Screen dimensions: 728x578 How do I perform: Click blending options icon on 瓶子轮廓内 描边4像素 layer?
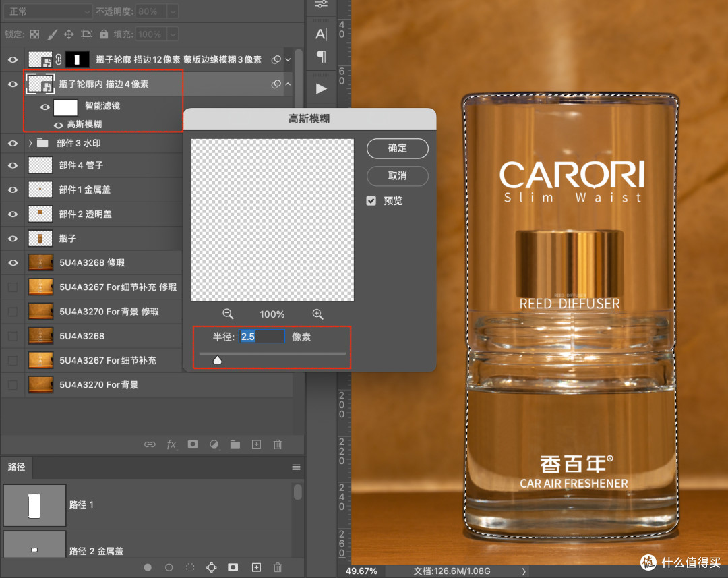[x=276, y=84]
